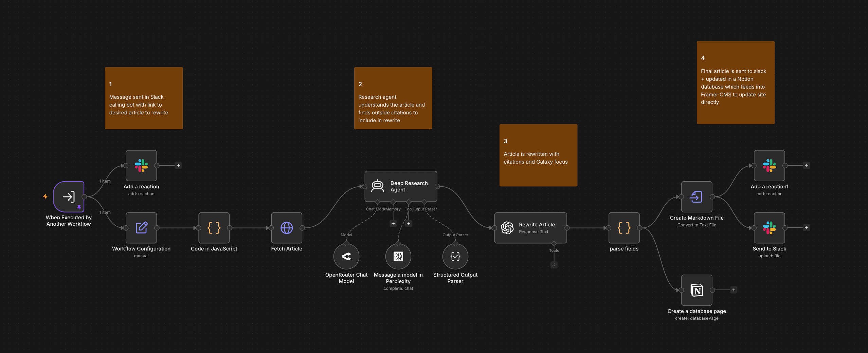Open the Fetch Article HTTP node
The width and height of the screenshot is (868, 353).
(x=287, y=228)
